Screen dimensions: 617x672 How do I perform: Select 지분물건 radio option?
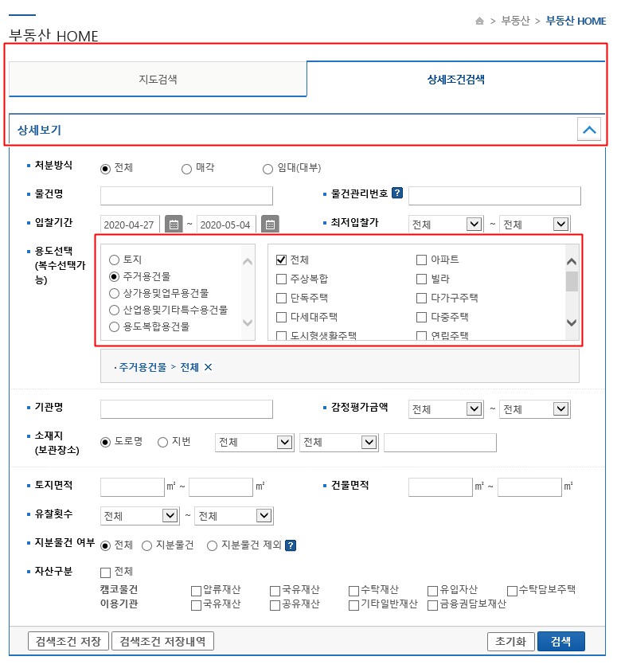click(x=147, y=545)
